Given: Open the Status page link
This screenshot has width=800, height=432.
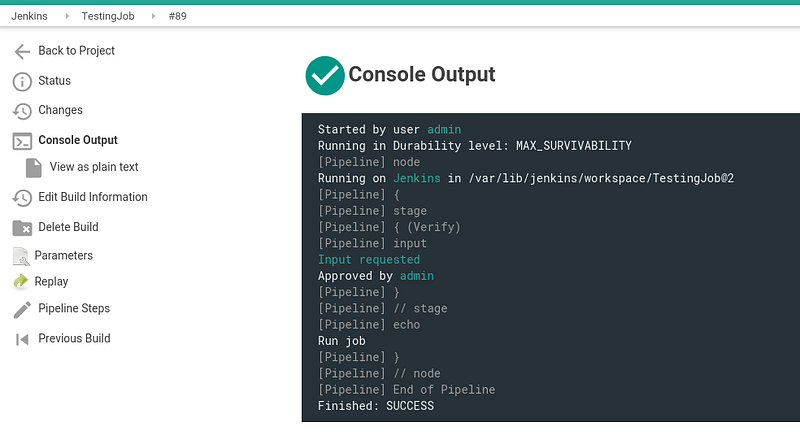Looking at the screenshot, I should pos(54,81).
